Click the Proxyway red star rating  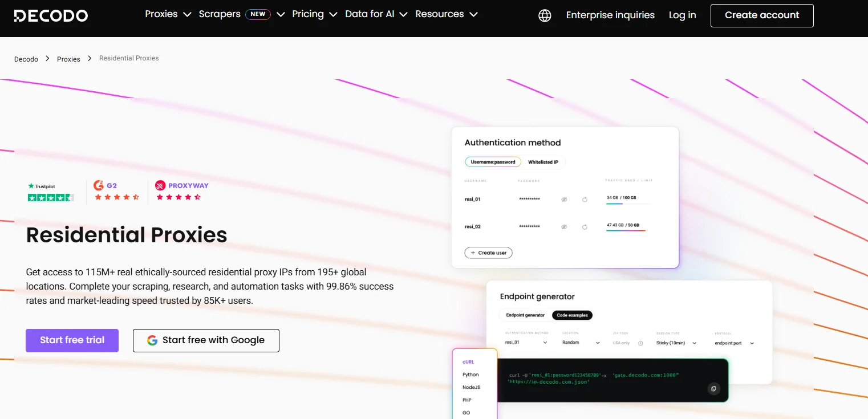click(x=179, y=197)
